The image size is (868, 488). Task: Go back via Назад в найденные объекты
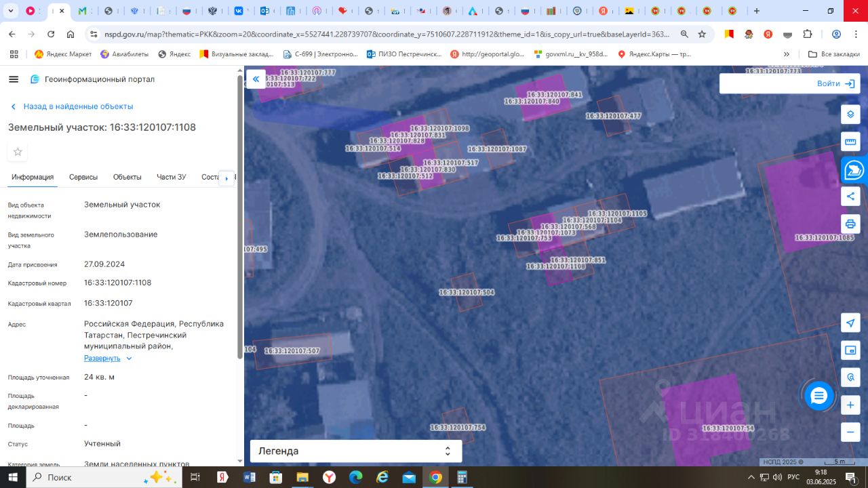72,106
